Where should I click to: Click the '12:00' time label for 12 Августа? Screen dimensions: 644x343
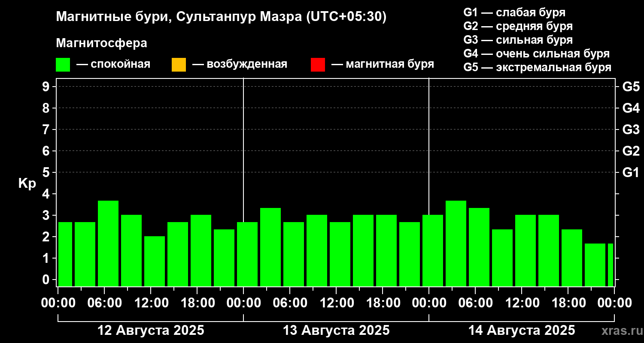(x=151, y=303)
